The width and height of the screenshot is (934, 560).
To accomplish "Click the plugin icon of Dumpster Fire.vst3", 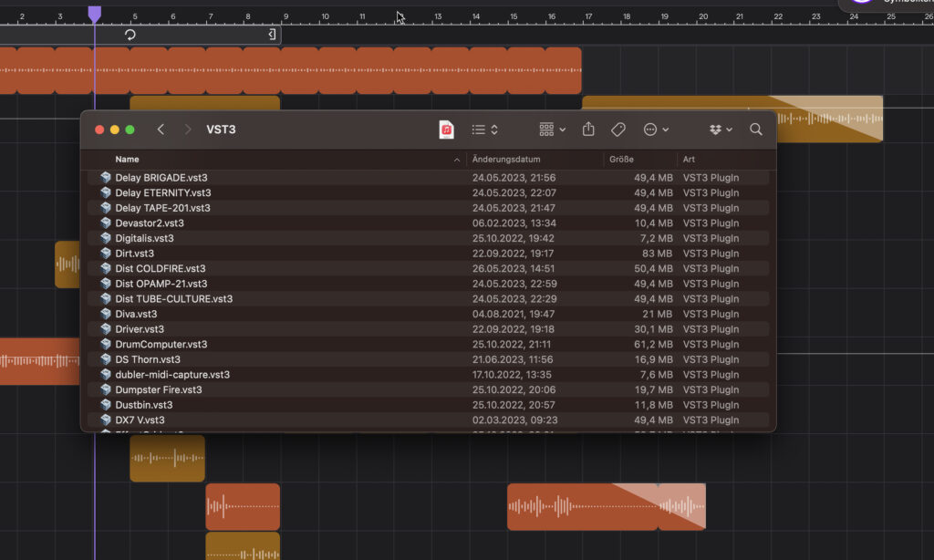I will (x=106, y=389).
